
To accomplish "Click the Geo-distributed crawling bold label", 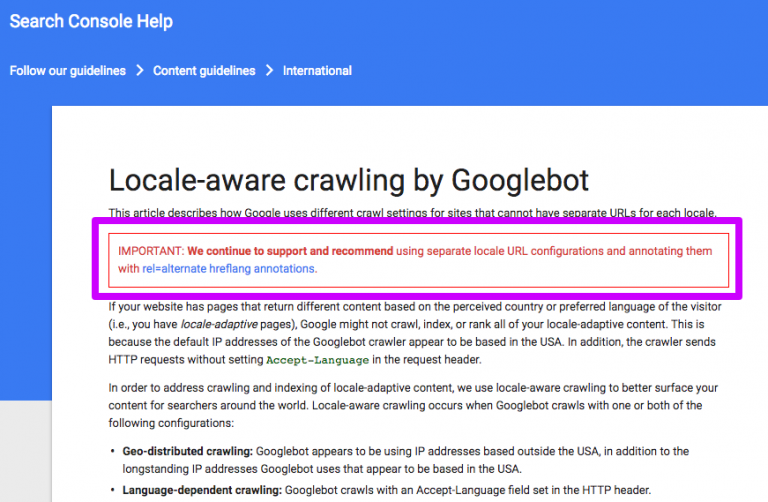I will (x=186, y=452).
